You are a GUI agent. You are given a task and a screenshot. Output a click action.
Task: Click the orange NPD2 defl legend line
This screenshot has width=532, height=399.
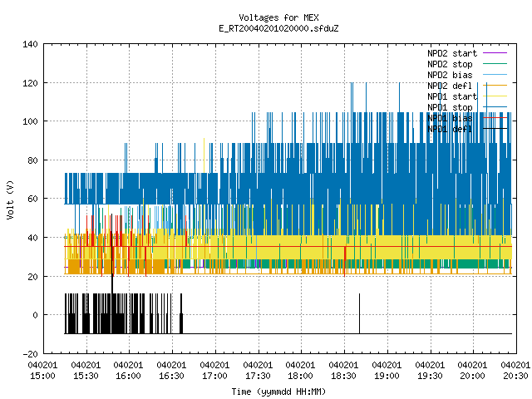[x=495, y=86]
